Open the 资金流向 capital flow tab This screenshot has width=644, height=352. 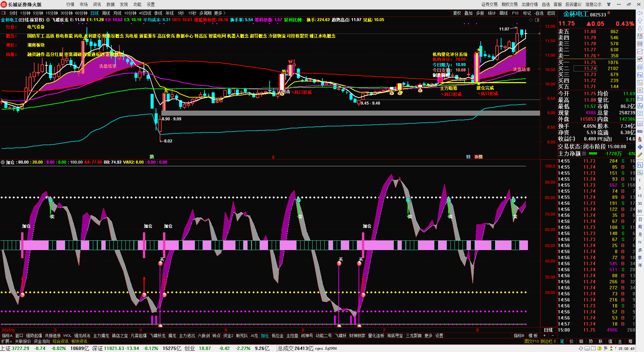[x=42, y=341]
